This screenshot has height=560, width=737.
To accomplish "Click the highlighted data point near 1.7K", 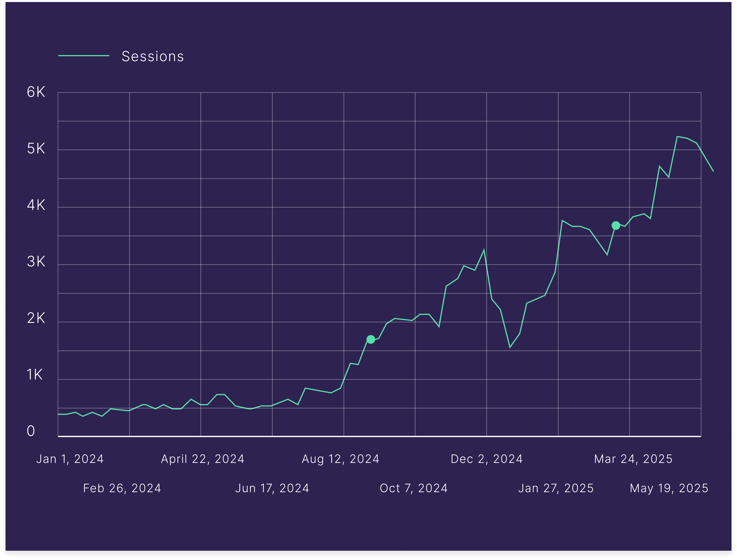I will pos(371,339).
